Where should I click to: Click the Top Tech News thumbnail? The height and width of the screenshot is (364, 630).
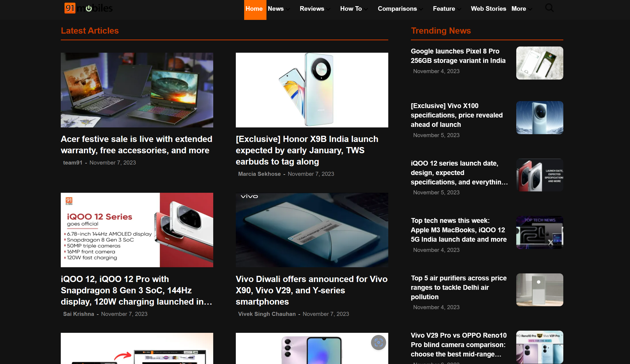(540, 232)
